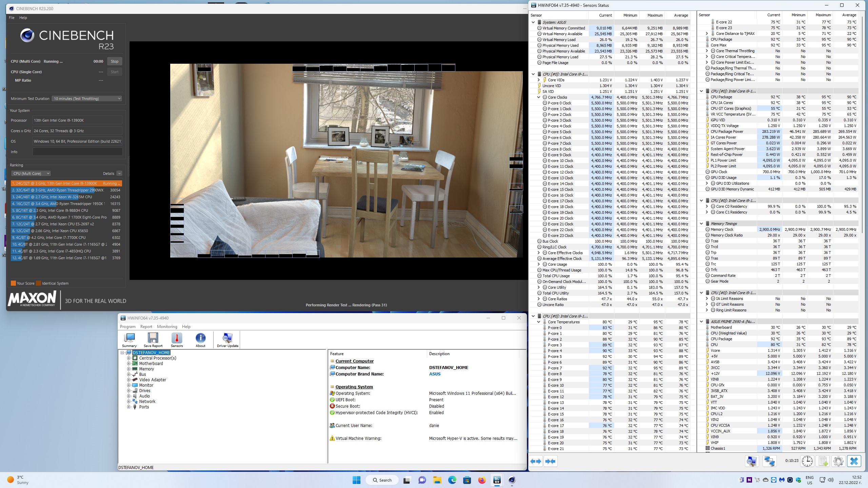Click the network computers icon in sensors window
The height and width of the screenshot is (488, 868).
[769, 461]
